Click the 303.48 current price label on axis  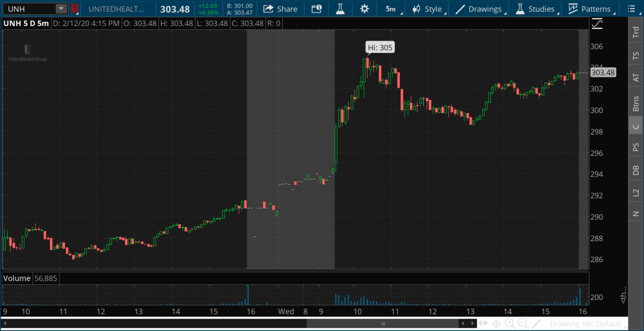pos(603,73)
